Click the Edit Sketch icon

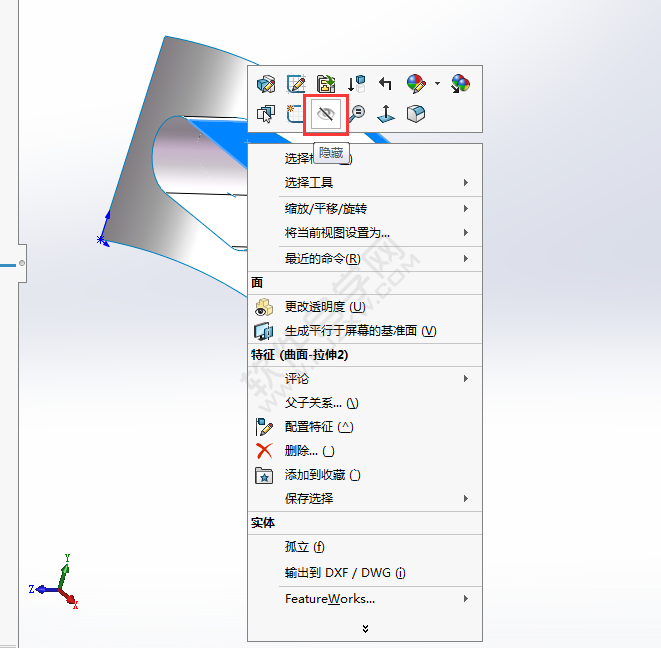(296, 83)
